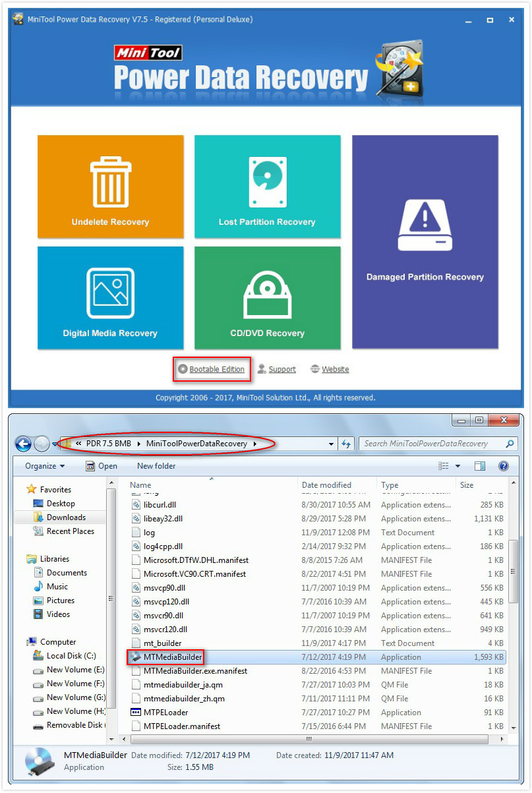The width and height of the screenshot is (532, 793).
Task: Open Lost Partition Recovery tile
Action: coord(267,187)
